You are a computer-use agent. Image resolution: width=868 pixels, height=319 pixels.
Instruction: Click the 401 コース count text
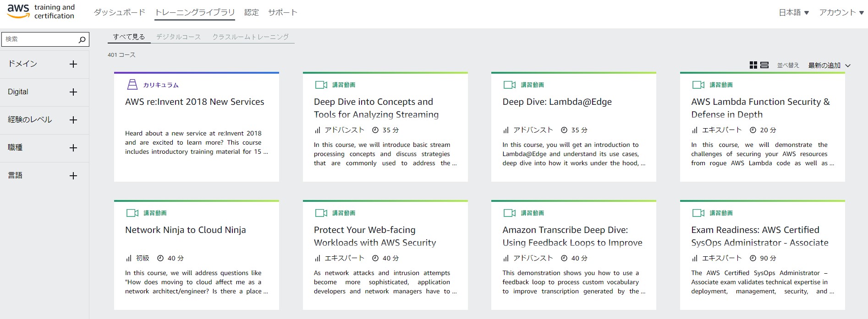[121, 55]
